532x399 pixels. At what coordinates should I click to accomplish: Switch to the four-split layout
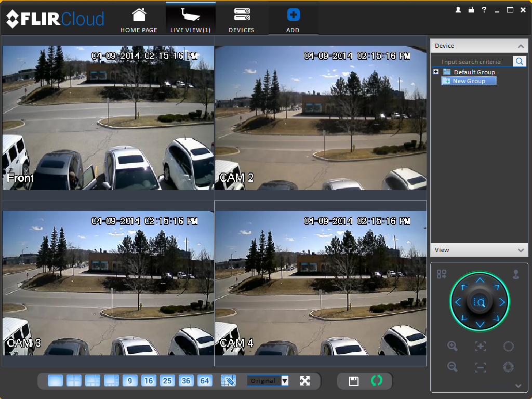pos(74,381)
